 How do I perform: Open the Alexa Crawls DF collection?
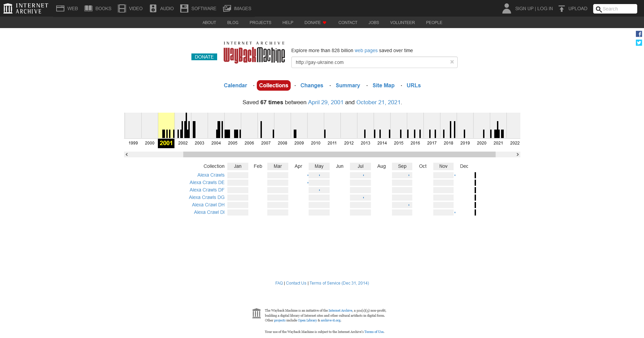point(207,190)
